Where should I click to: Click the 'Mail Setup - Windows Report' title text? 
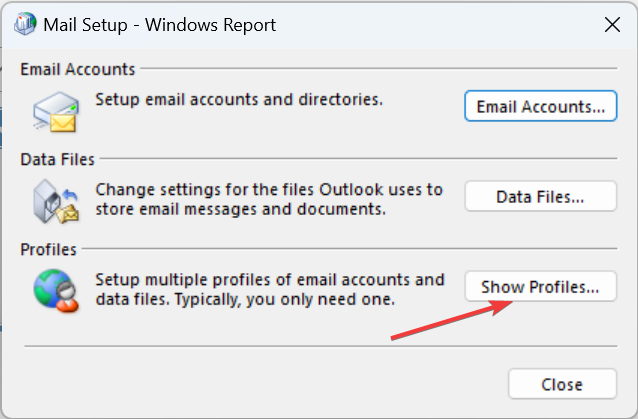(x=160, y=25)
